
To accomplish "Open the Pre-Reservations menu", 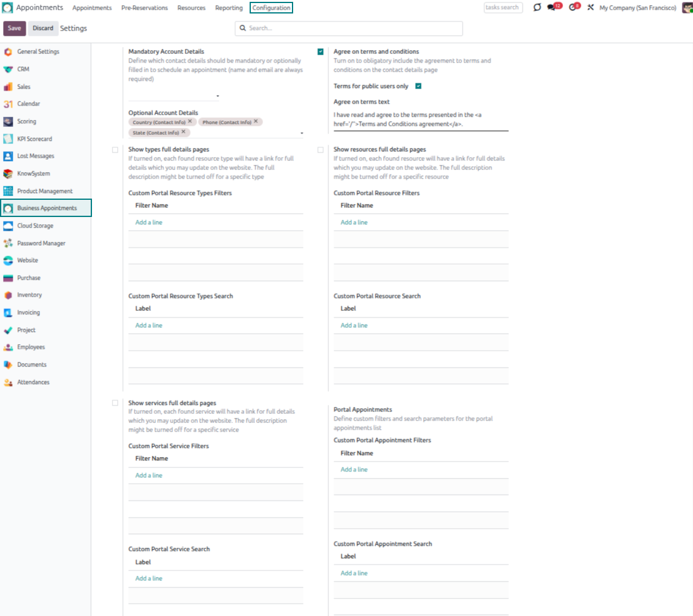I will (x=144, y=8).
